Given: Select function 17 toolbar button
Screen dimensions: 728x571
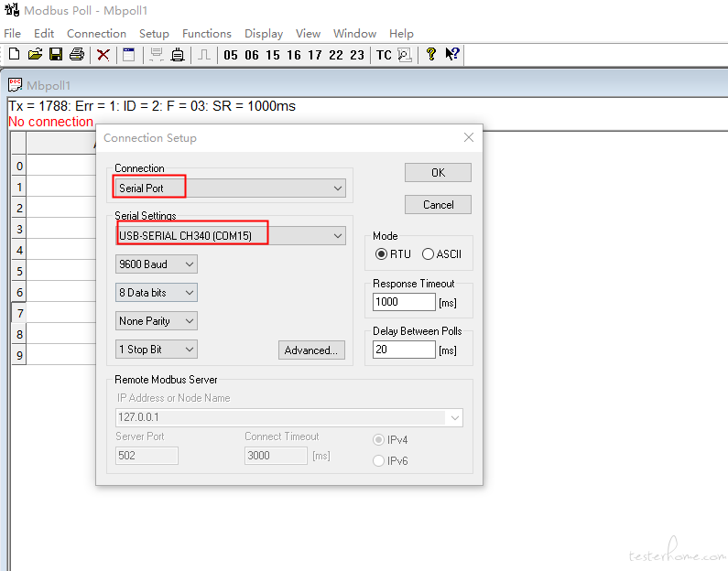Looking at the screenshot, I should tap(314, 55).
